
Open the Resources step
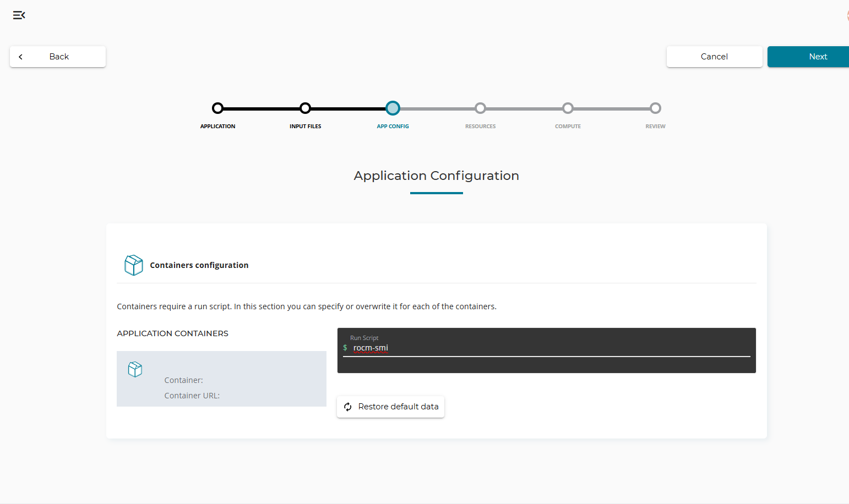tap(480, 108)
